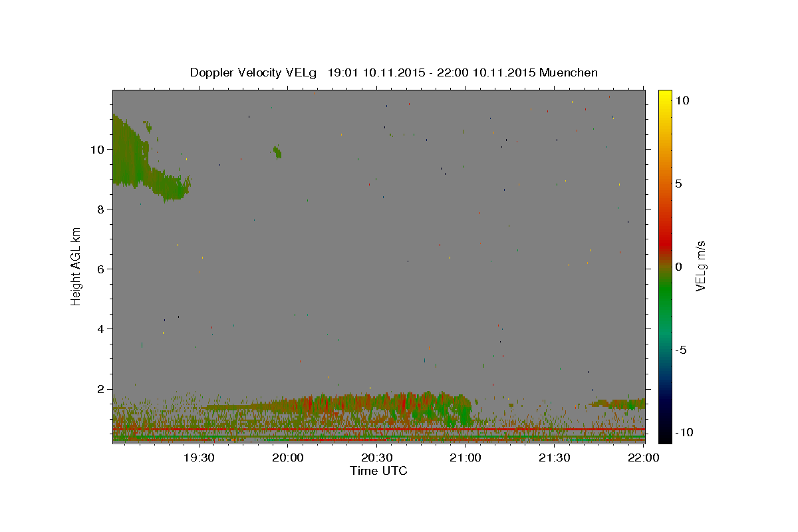Click the yellow top of the colorbar
The width and height of the screenshot is (798, 532).
[664, 96]
